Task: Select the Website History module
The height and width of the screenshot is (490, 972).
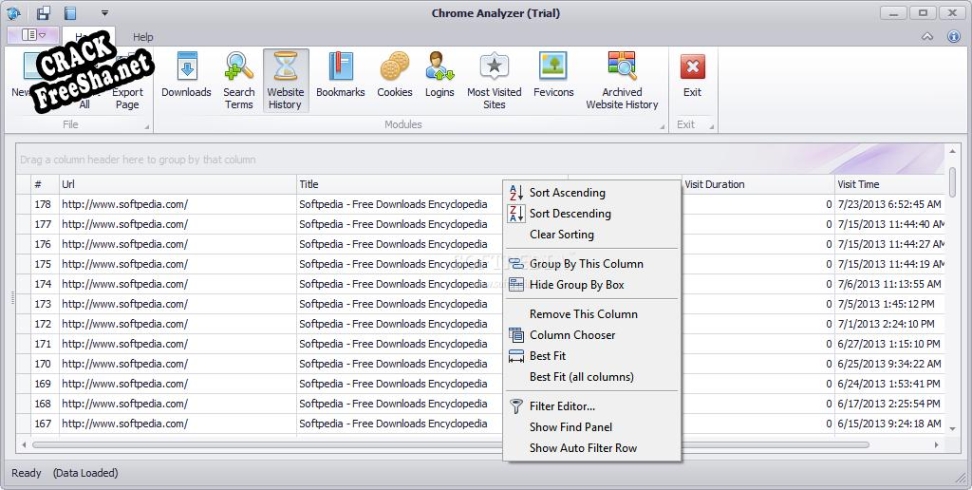Action: (x=286, y=80)
